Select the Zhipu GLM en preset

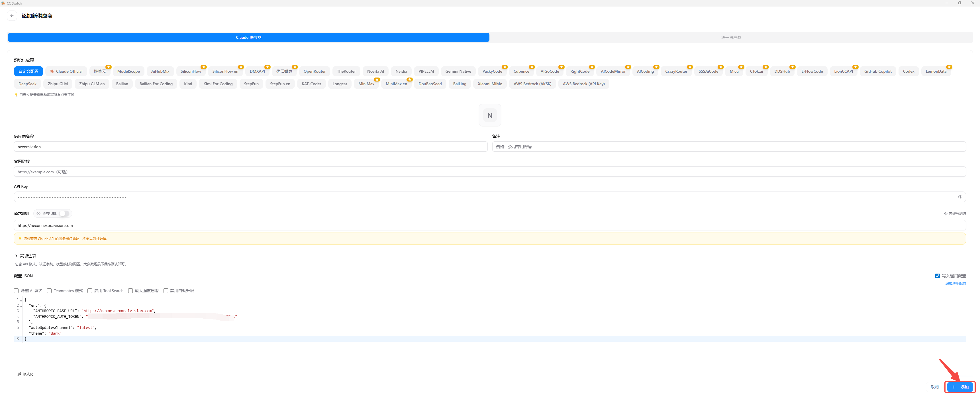click(92, 84)
